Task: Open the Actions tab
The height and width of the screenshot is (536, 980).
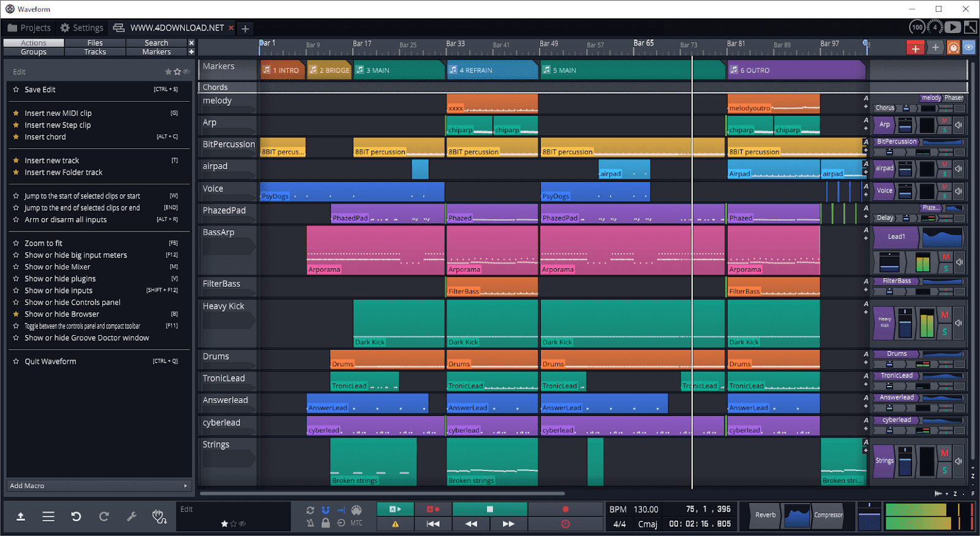Action: [34, 43]
